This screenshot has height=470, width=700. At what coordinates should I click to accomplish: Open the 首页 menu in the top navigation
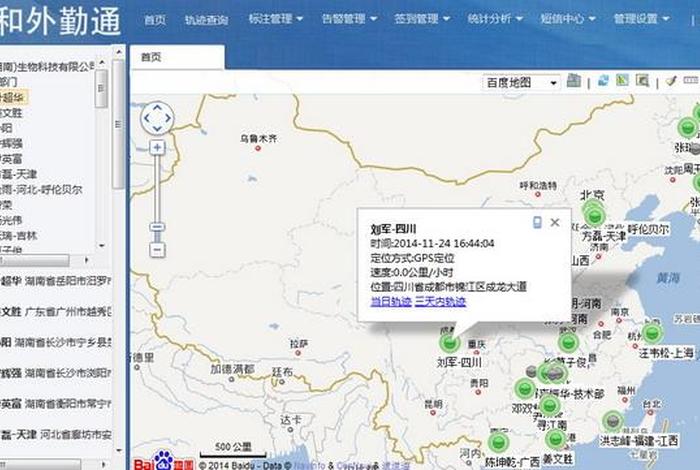155,19
